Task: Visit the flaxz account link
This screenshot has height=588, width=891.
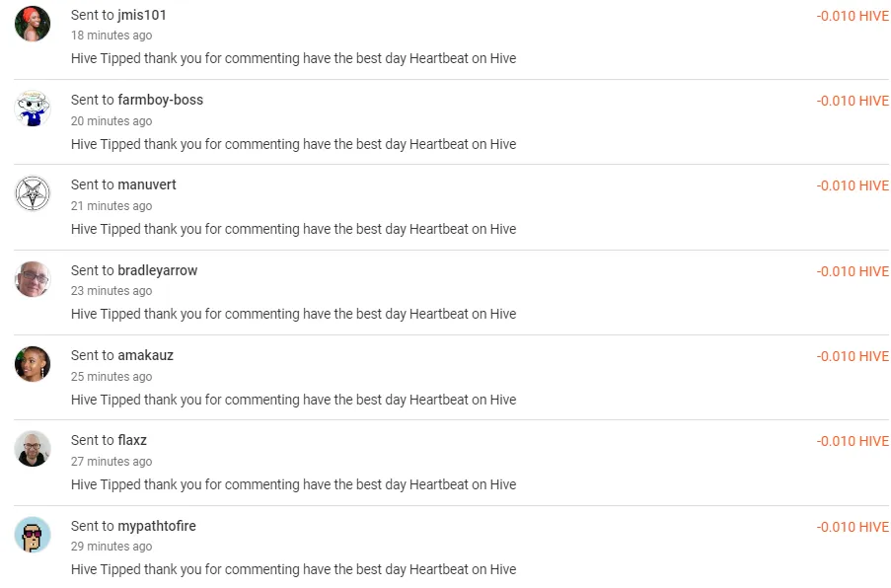Action: (x=132, y=440)
